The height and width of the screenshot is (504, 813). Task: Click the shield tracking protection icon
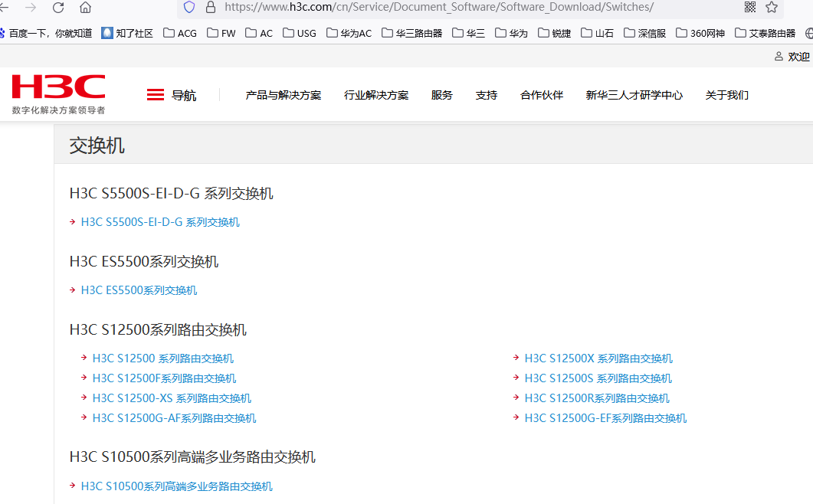[x=189, y=7]
